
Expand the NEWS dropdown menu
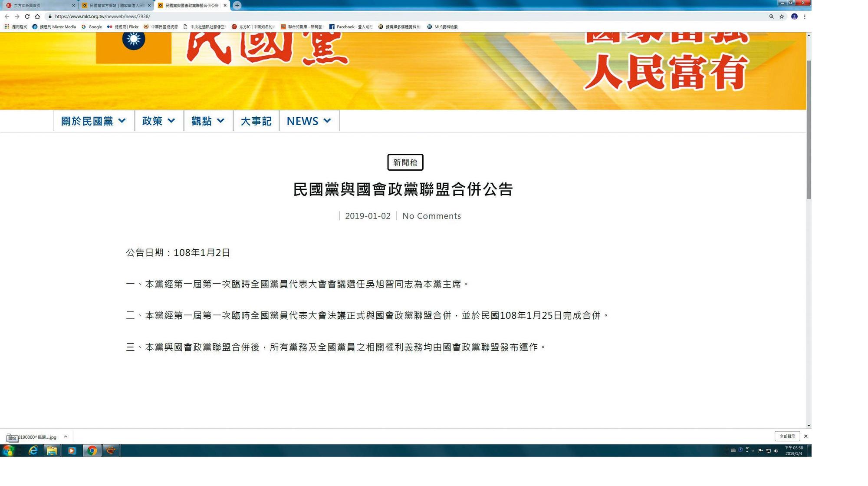(x=309, y=121)
